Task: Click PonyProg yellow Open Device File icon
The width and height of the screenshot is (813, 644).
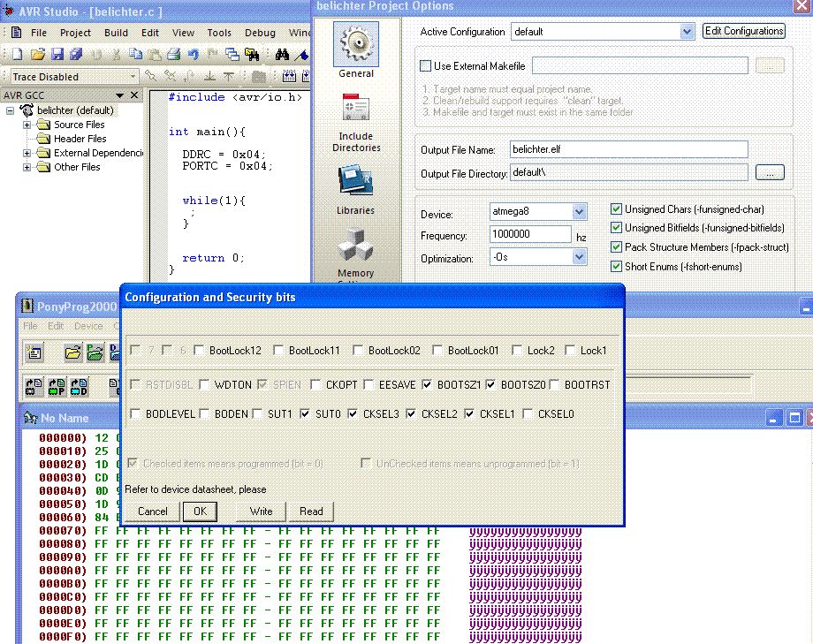Action: (72, 352)
